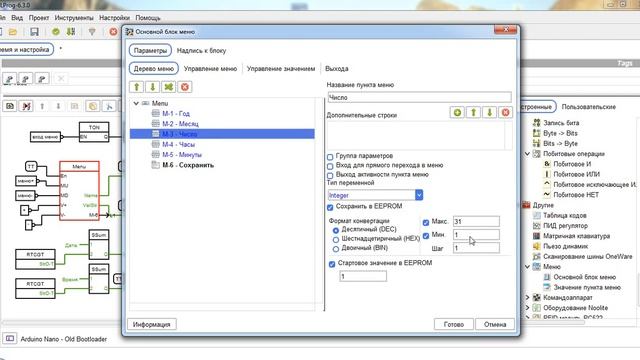Select 'Bits -> Byte' block
This screenshot has height=360, width=640.
point(560,144)
